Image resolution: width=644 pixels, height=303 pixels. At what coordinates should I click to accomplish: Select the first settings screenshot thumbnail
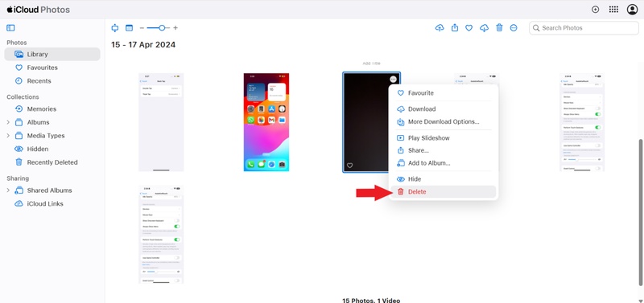tap(161, 122)
